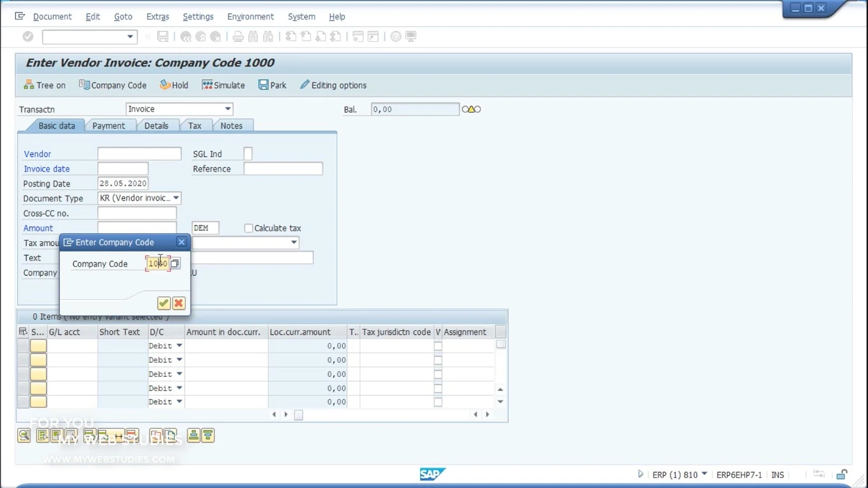
Task: Open search help icon beside Company Code field
Action: pyautogui.click(x=175, y=264)
